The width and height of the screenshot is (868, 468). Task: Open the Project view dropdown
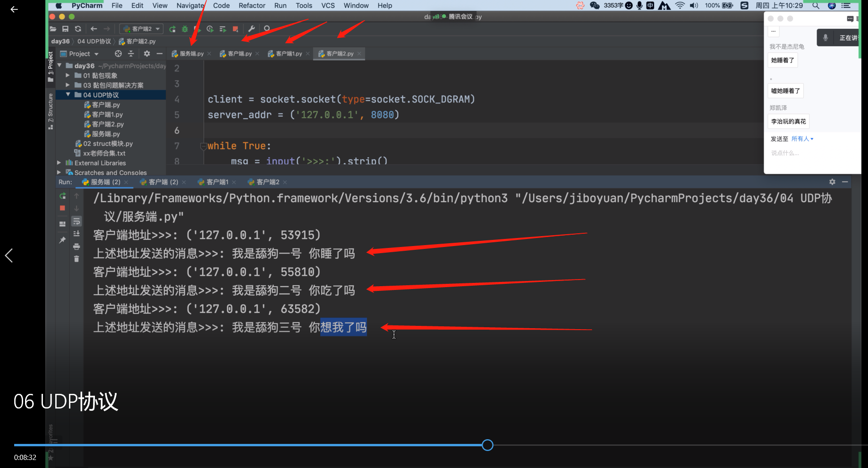pyautogui.click(x=79, y=54)
